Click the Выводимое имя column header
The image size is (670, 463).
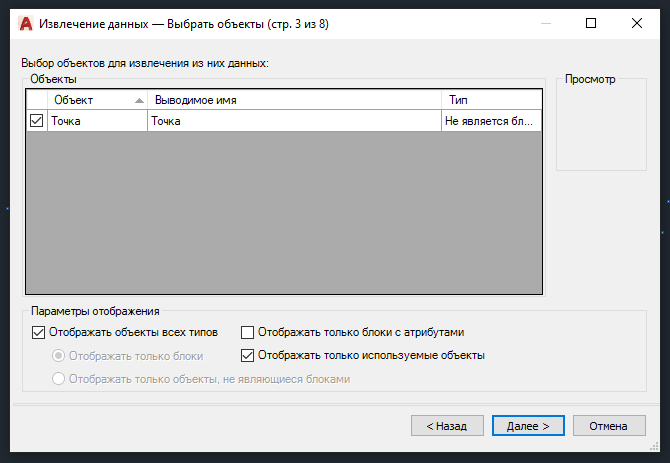point(294,101)
